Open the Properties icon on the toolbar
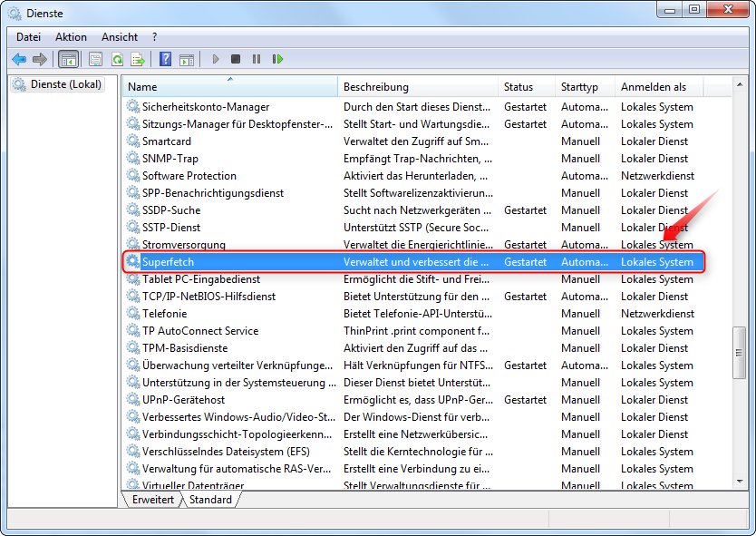 (x=95, y=59)
